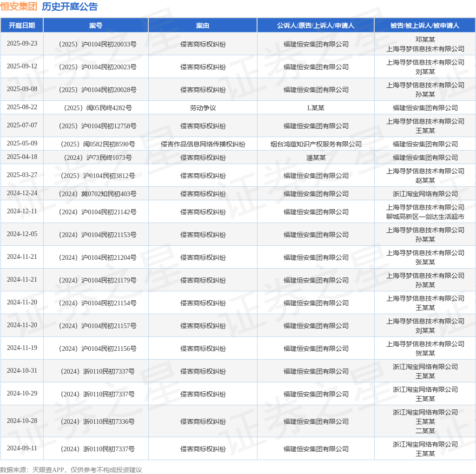The height and width of the screenshot is (474, 476).
Task: Select case number 沪0104民初20023号
Action: 98,67
